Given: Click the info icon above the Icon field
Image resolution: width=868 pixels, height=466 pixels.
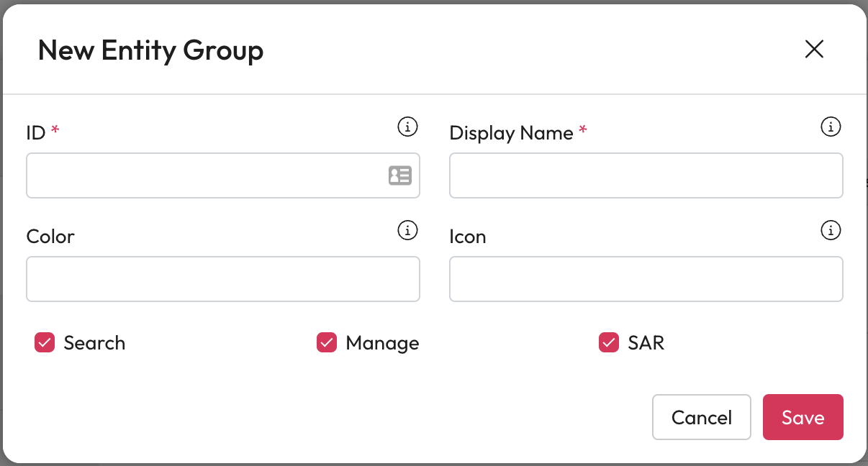Looking at the screenshot, I should tap(831, 231).
